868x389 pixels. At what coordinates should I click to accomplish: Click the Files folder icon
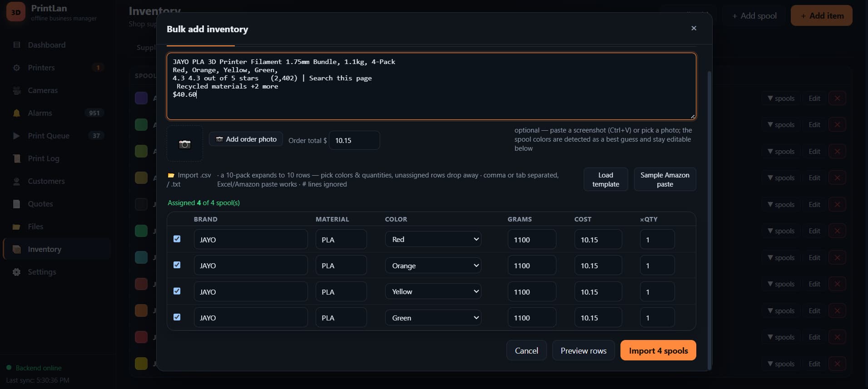[x=17, y=227]
